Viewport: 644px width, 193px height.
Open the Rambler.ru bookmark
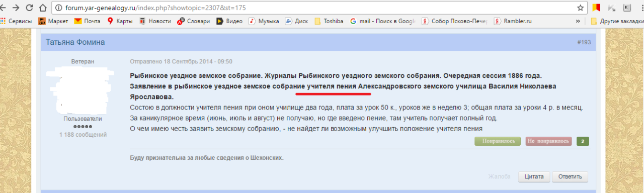513,21
